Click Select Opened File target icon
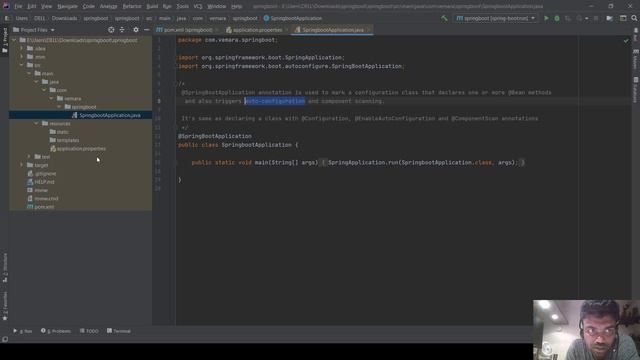This screenshot has width=640, height=360. [111, 30]
